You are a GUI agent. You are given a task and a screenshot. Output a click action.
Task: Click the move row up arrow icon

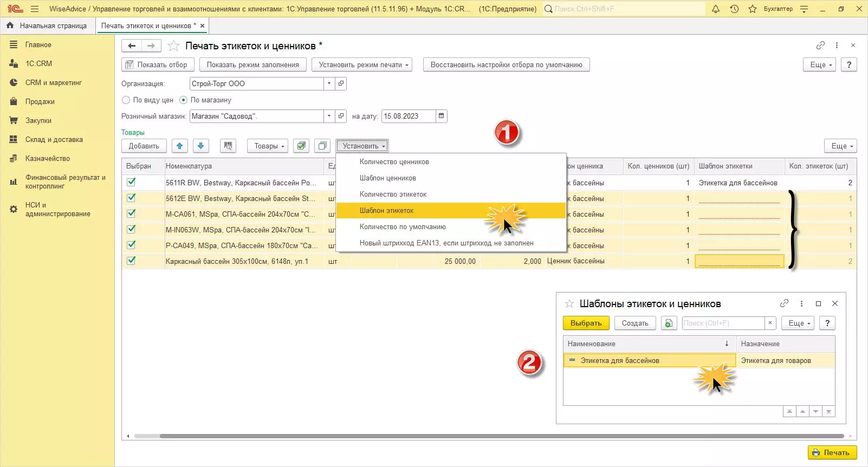pos(180,146)
